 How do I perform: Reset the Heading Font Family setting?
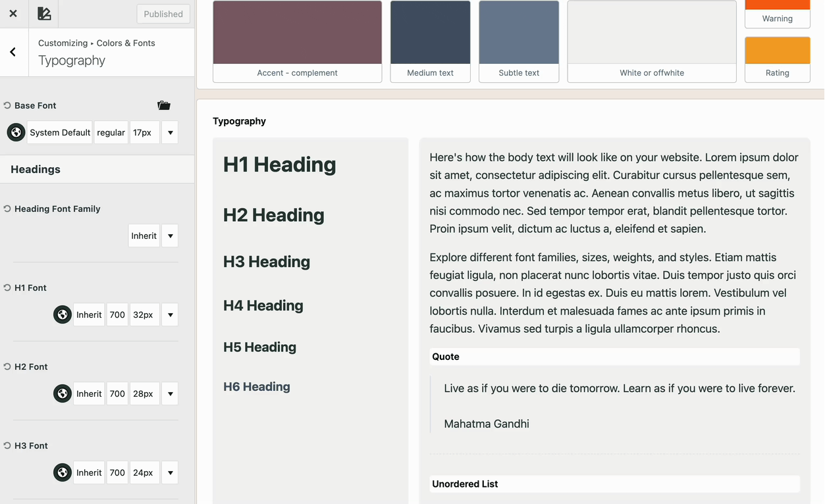pos(7,209)
